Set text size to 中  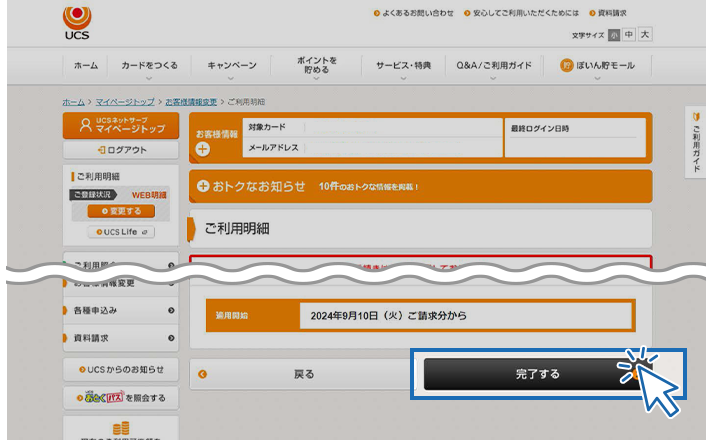point(629,35)
